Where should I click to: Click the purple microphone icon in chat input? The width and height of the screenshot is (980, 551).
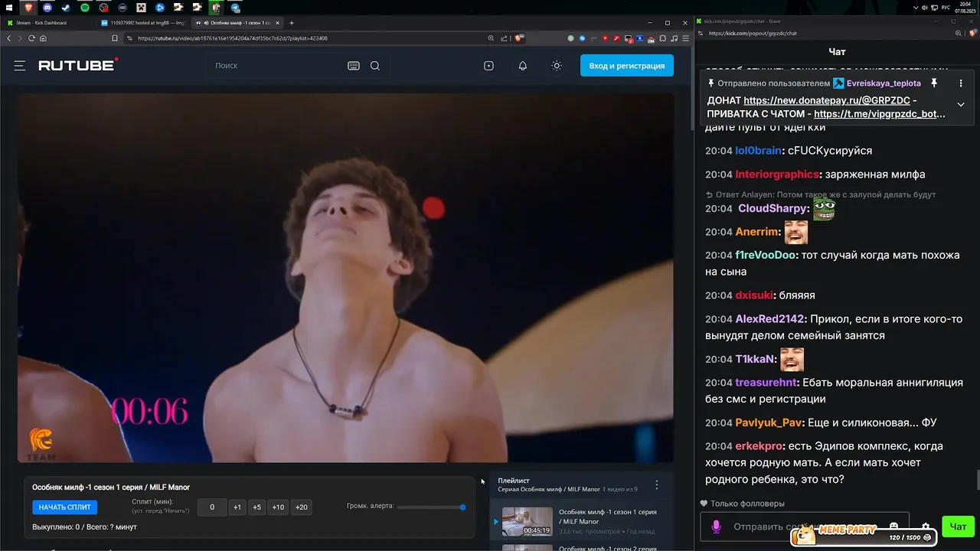click(x=716, y=527)
